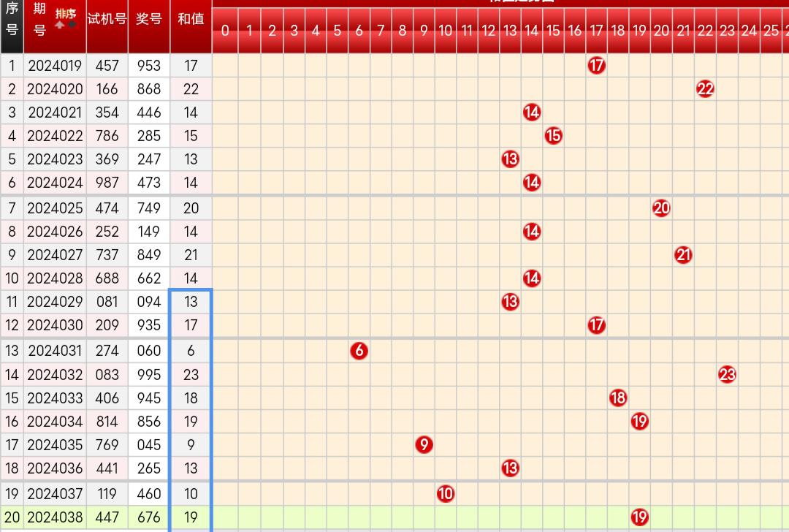Viewport: 789px width, 532px height.
Task: Click red ball 22 in the trend chart
Action: pyautogui.click(x=705, y=89)
